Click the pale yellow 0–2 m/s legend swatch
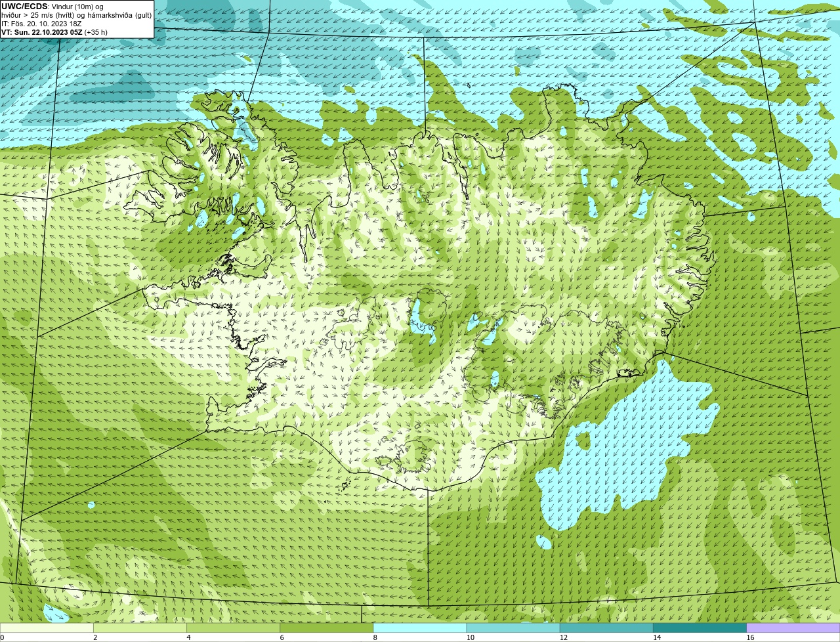 coord(47,628)
